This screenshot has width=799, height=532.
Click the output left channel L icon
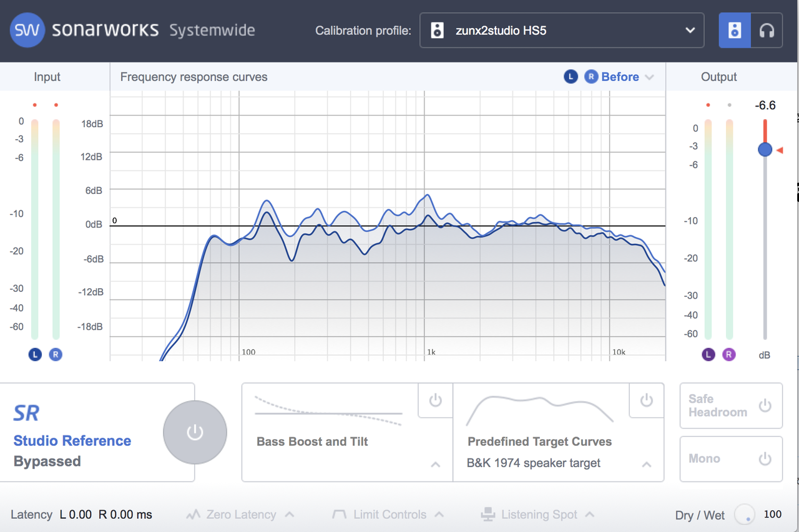tap(708, 354)
